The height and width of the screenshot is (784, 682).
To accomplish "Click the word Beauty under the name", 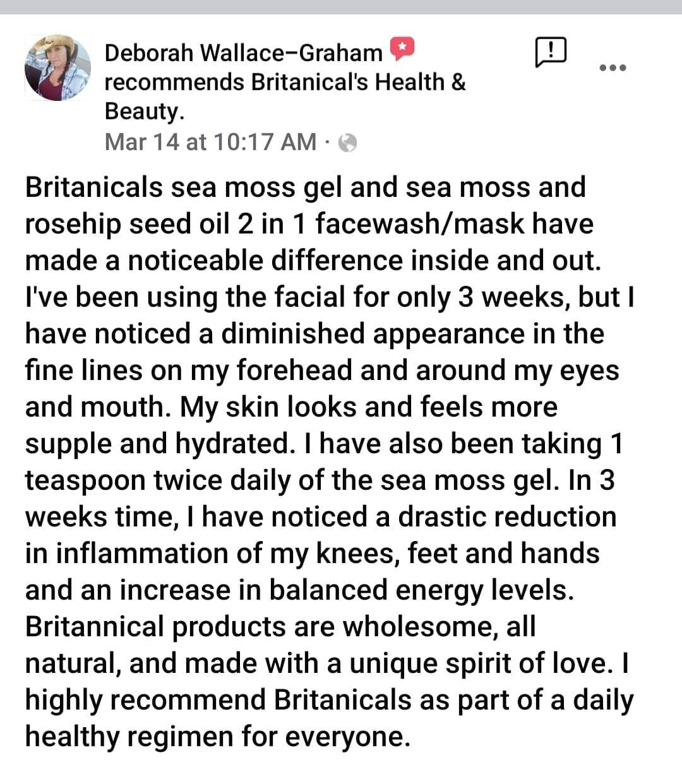I will 144,111.
